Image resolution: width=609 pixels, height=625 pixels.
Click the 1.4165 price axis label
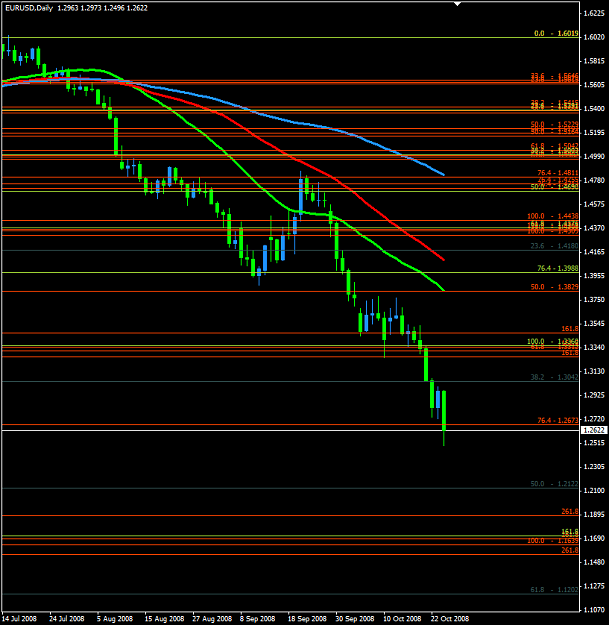594,252
